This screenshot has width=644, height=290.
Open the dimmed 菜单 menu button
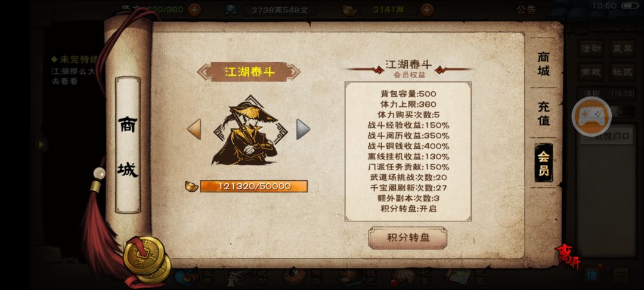622,49
